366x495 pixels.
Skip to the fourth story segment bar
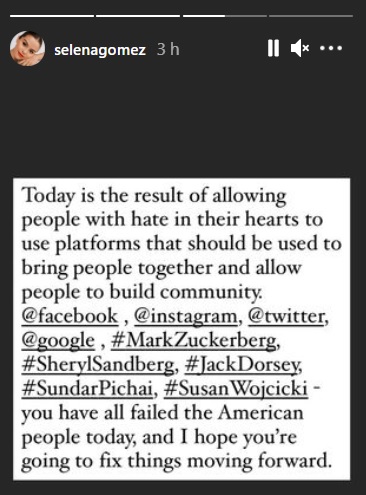coord(311,16)
